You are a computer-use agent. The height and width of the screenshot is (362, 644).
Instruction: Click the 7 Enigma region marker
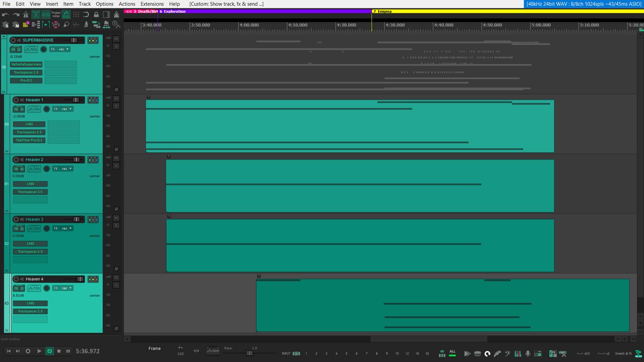383,11
